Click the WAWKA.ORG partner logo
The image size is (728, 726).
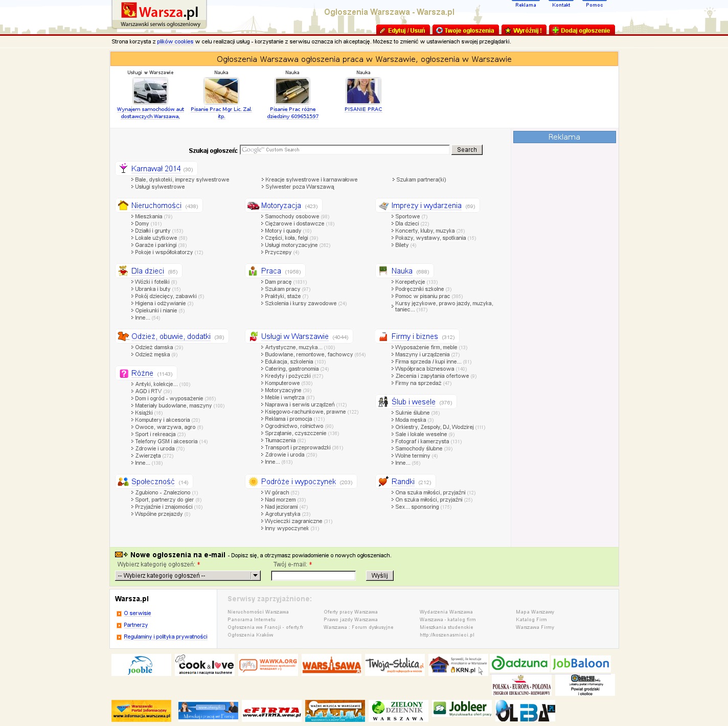point(268,665)
